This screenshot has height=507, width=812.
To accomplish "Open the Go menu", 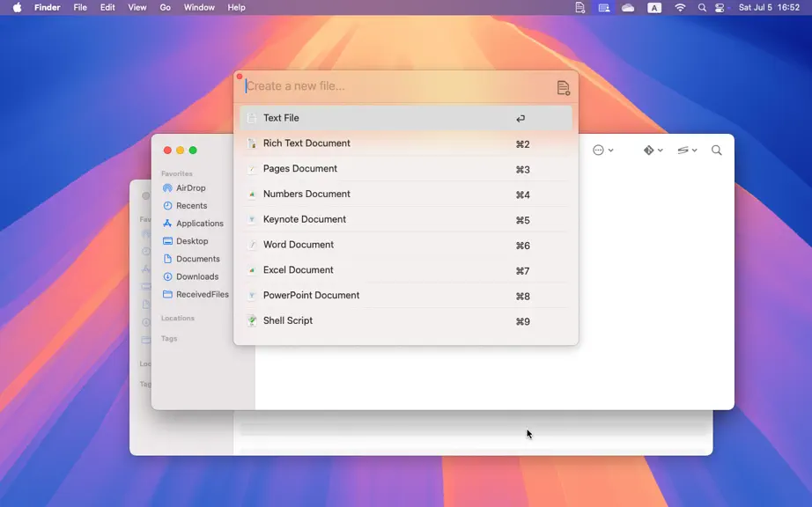I will (166, 8).
